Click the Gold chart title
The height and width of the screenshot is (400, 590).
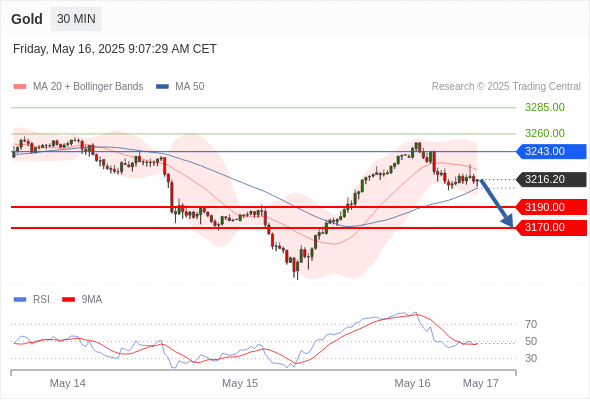(27, 19)
